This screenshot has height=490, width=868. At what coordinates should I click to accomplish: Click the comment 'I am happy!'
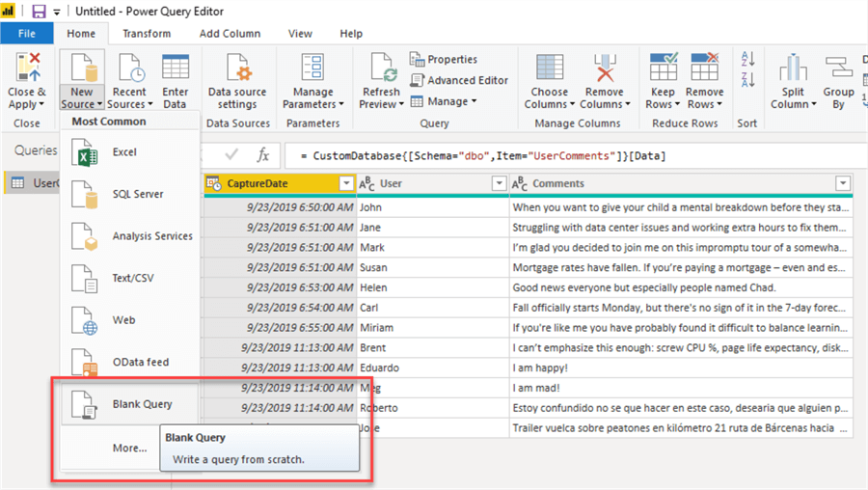(681, 367)
